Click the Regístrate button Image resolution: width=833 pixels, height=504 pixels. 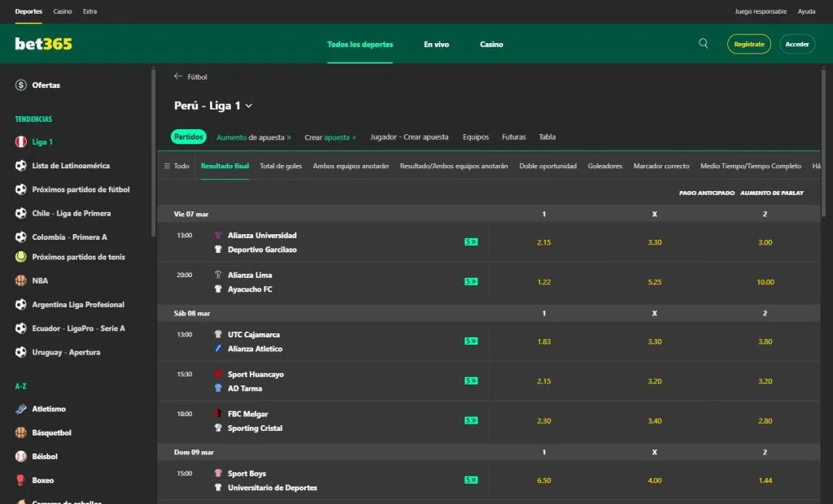(x=748, y=44)
